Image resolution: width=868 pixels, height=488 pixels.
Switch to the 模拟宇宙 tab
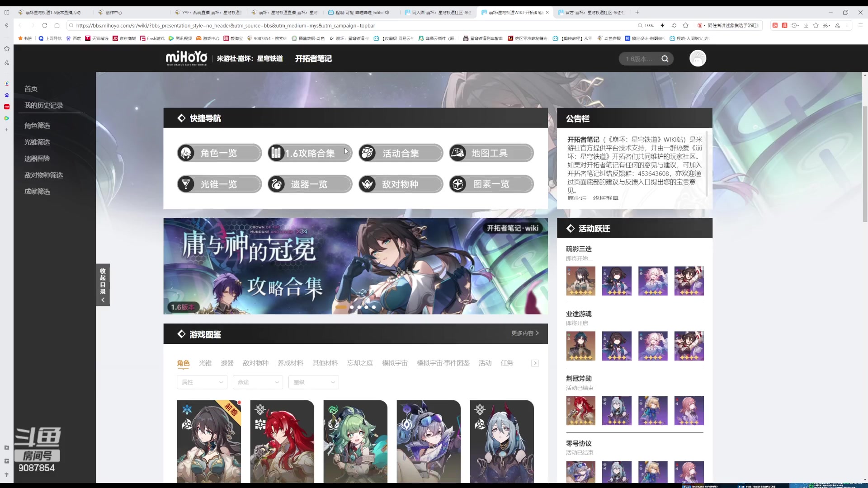395,363
